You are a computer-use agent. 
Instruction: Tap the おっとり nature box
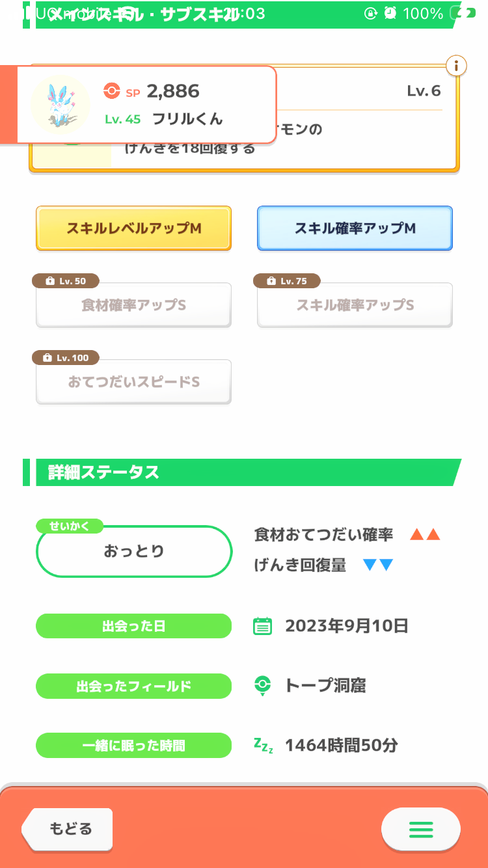(x=134, y=552)
